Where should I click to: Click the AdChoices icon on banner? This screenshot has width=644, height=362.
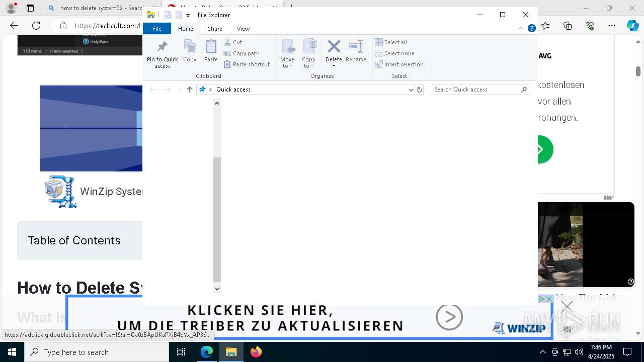click(x=541, y=299)
